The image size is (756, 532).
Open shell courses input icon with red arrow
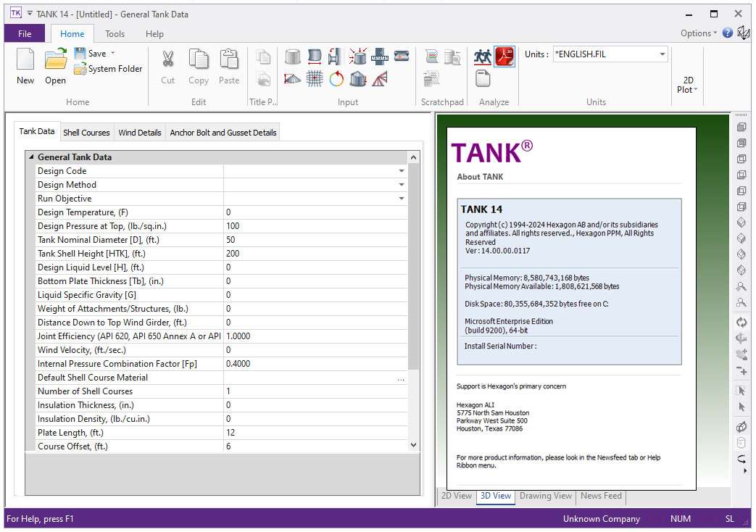[x=315, y=57]
